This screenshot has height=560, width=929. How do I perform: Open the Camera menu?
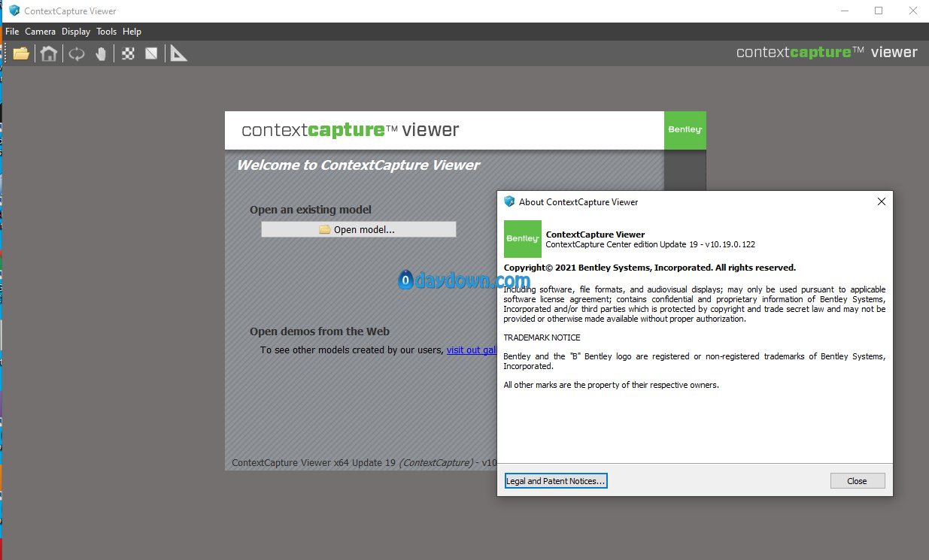[x=41, y=32]
